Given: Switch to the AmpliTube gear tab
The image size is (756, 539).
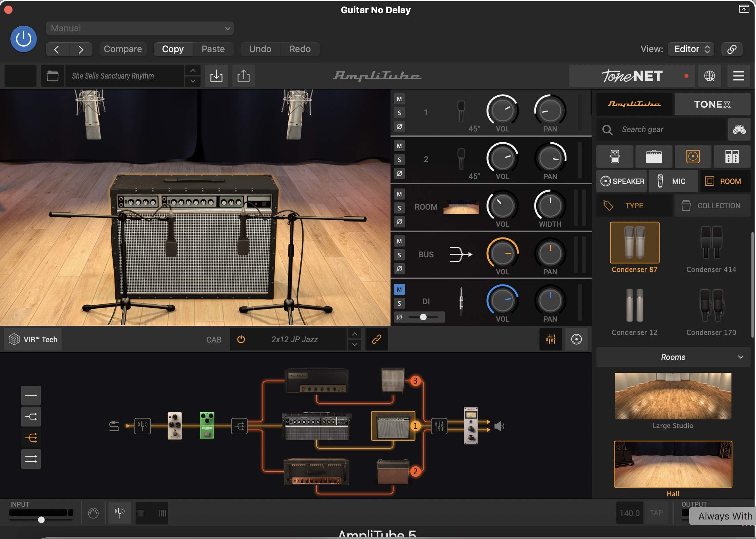Looking at the screenshot, I should click(634, 104).
